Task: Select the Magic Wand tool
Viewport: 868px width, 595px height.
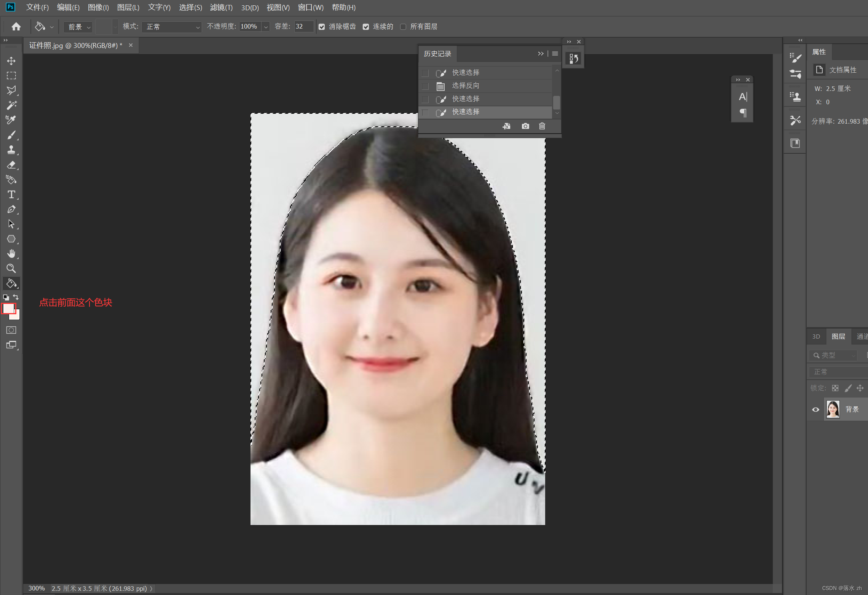Action: (11, 105)
